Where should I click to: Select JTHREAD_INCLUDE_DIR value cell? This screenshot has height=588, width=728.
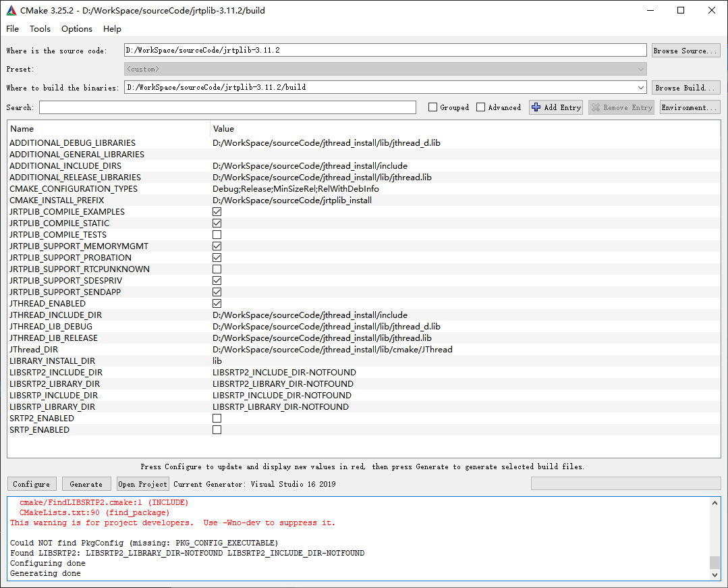click(310, 315)
